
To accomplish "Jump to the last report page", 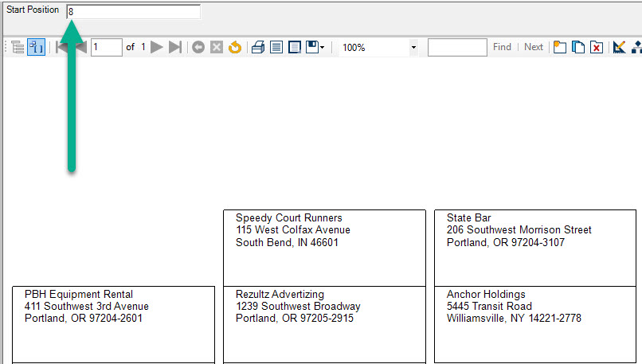I will tap(175, 48).
